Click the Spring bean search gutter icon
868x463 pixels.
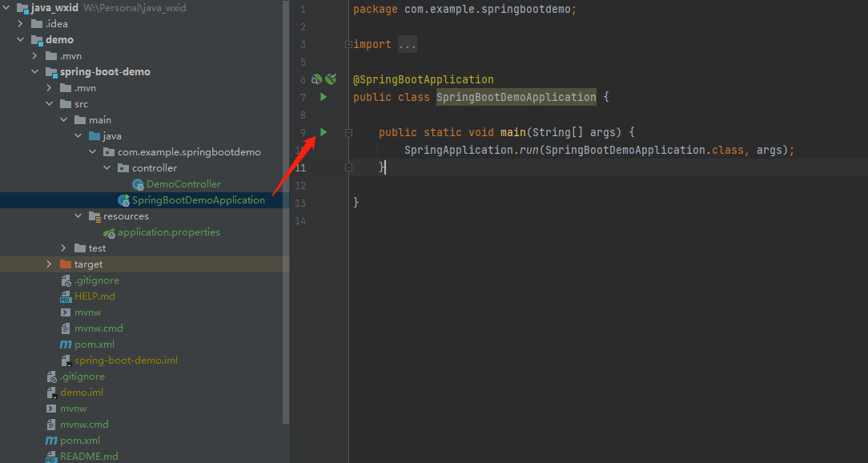[x=316, y=79]
